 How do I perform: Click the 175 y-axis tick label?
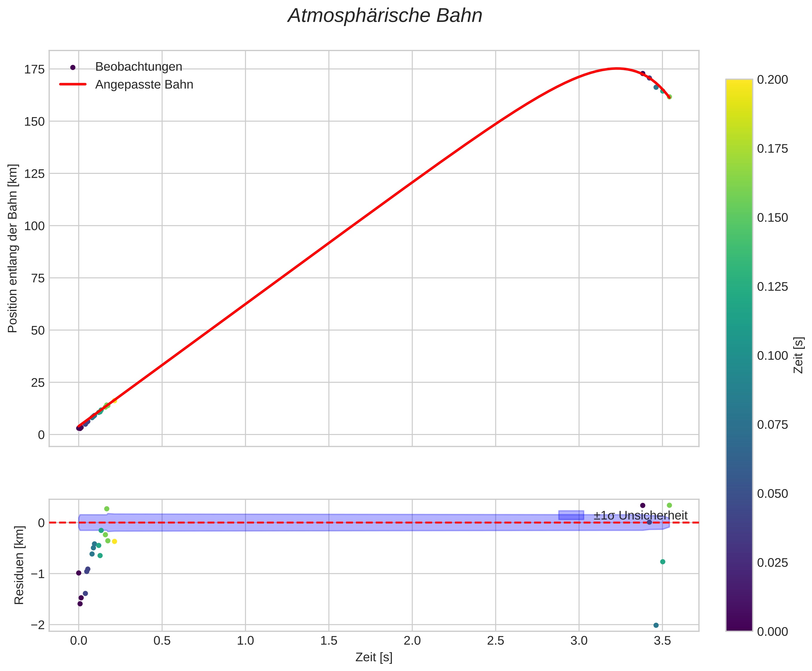[34, 70]
